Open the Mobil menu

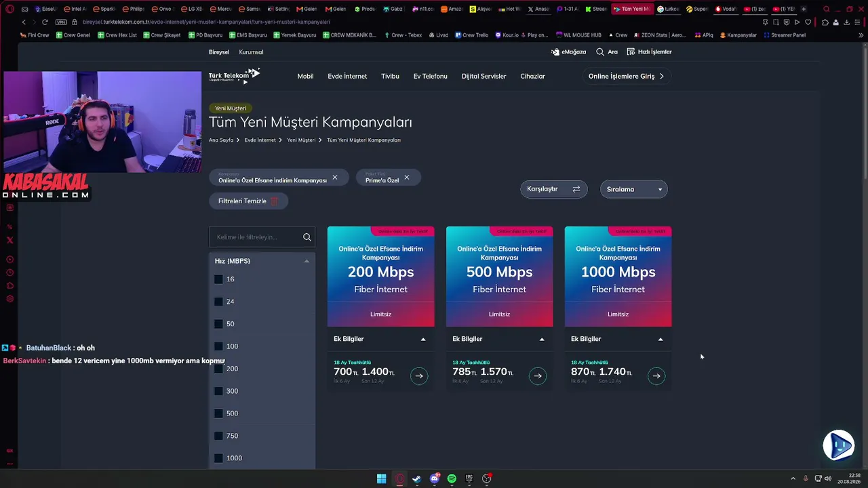click(x=305, y=76)
